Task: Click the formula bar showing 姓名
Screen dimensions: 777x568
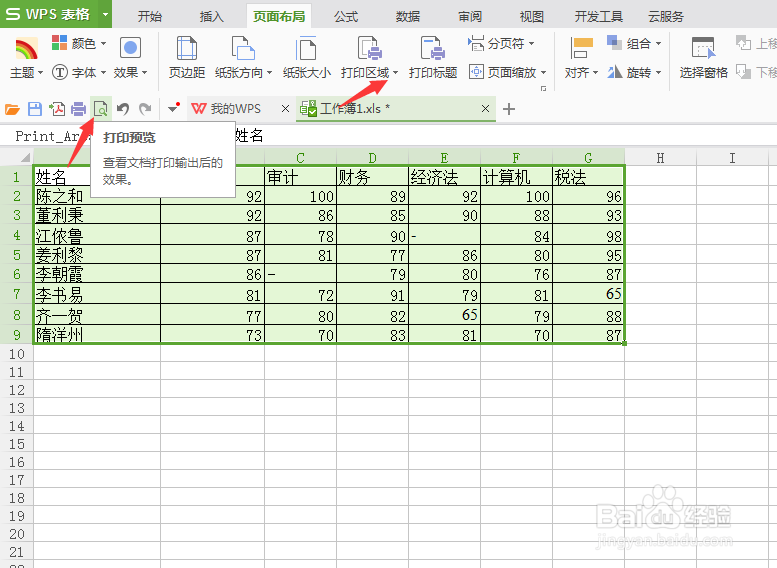Action: [x=504, y=135]
